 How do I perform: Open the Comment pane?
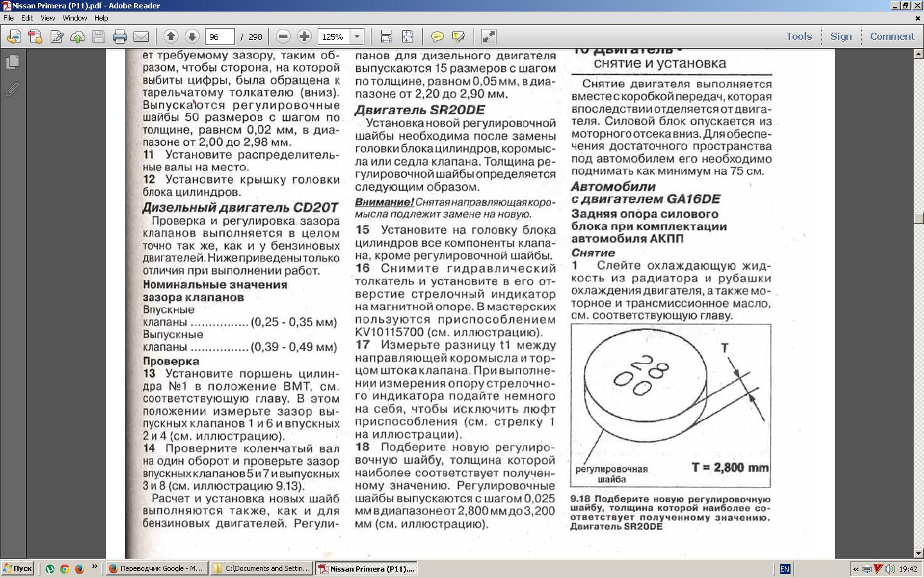click(x=892, y=37)
